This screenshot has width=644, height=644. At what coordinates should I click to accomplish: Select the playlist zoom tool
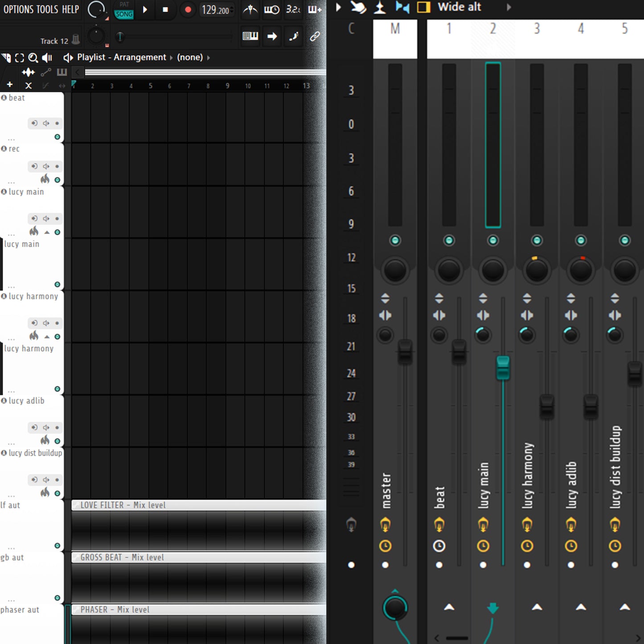[x=33, y=57]
